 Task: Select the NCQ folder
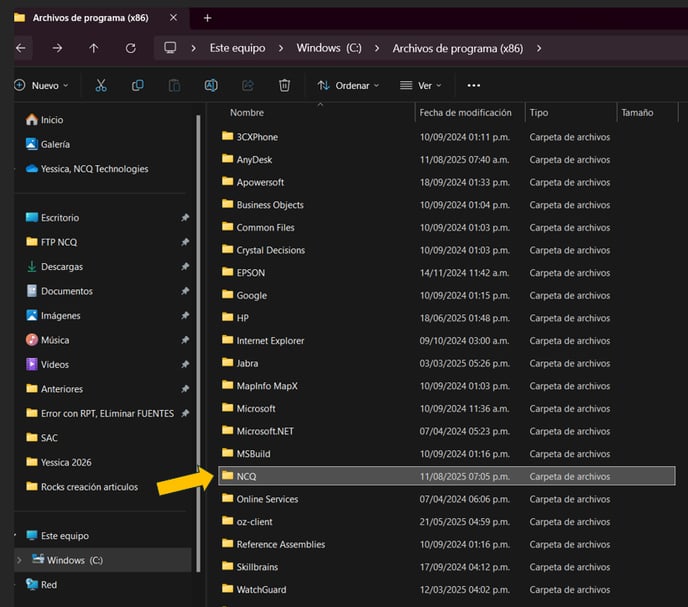click(447, 476)
